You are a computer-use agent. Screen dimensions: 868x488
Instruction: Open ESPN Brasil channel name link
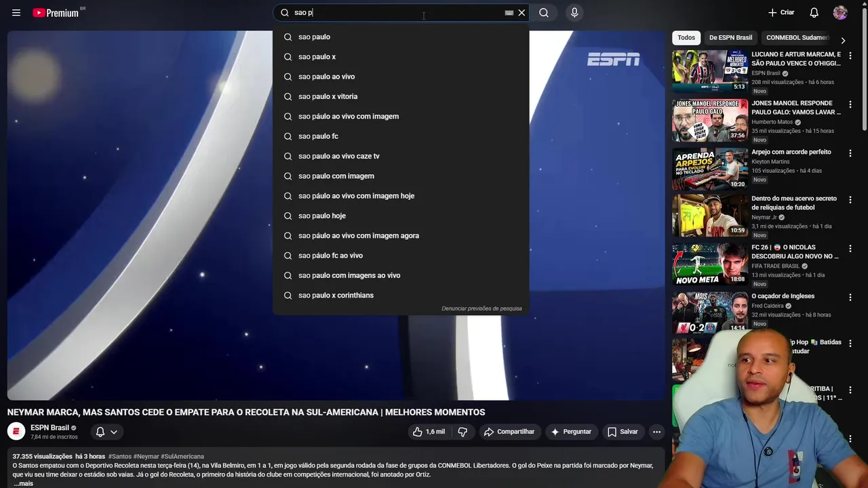(50, 428)
